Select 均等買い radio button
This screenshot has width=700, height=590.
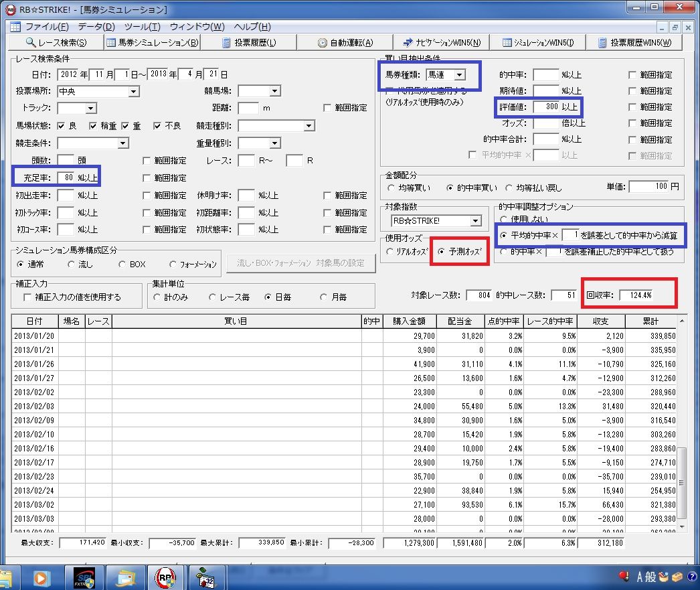pyautogui.click(x=391, y=188)
